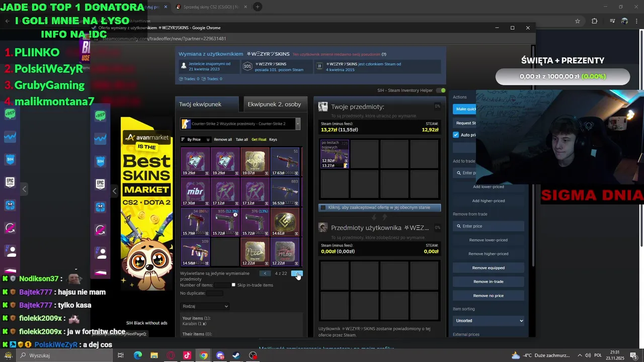The image size is (644, 362).
Task: Open a new browser tab with plus icon
Action: (x=257, y=7)
